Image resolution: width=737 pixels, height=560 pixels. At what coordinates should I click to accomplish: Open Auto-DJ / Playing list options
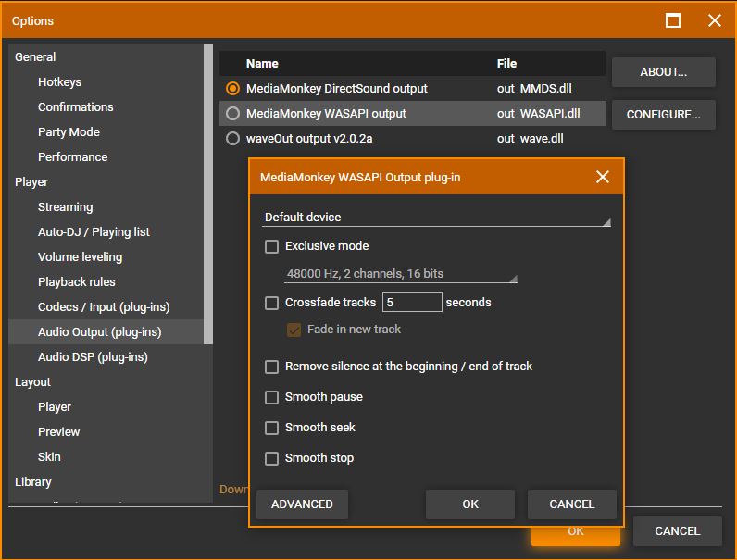pos(94,231)
